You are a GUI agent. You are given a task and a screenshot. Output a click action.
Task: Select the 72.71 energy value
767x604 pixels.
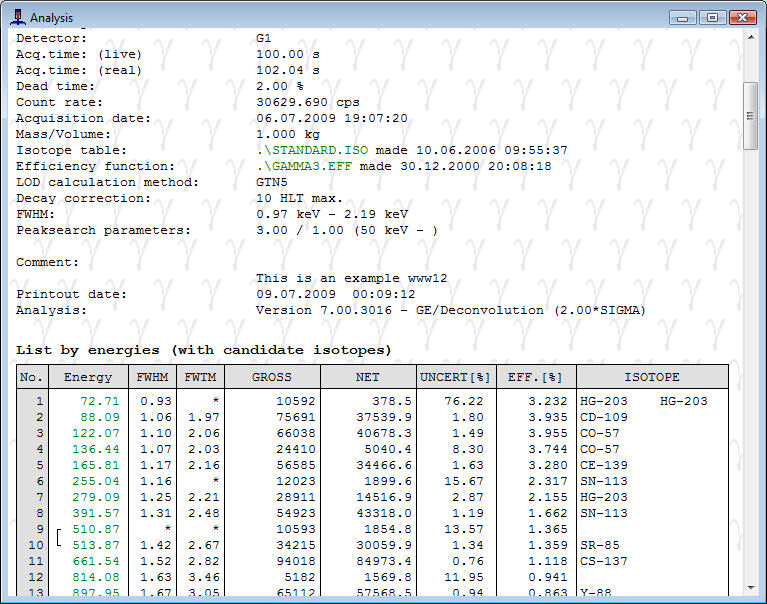click(99, 401)
